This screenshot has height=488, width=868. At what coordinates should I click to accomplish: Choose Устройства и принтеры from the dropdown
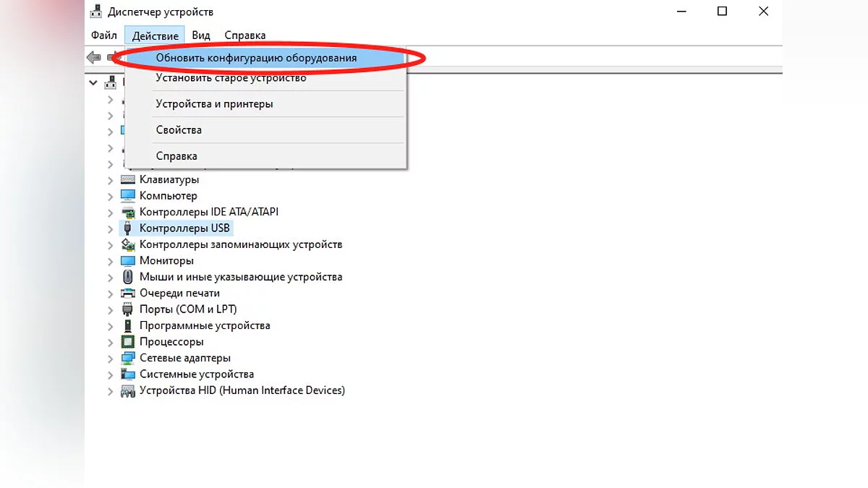click(x=266, y=103)
